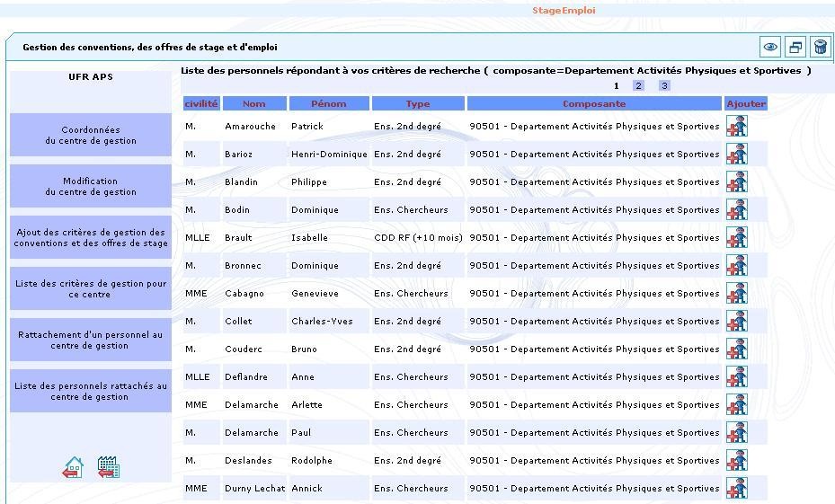The width and height of the screenshot is (835, 504).
Task: Add Durny Lechat Annick using the row icon
Action: click(x=736, y=489)
